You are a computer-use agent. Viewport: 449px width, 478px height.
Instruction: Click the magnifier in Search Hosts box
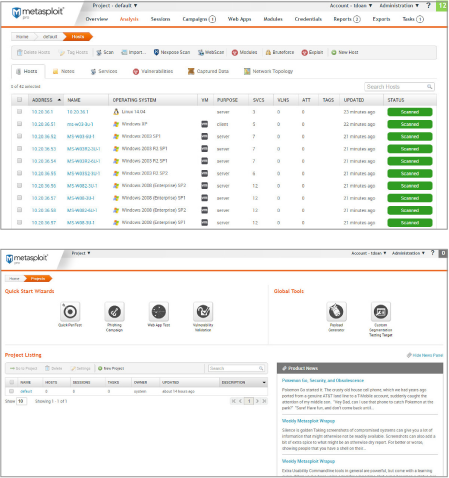tap(430, 87)
